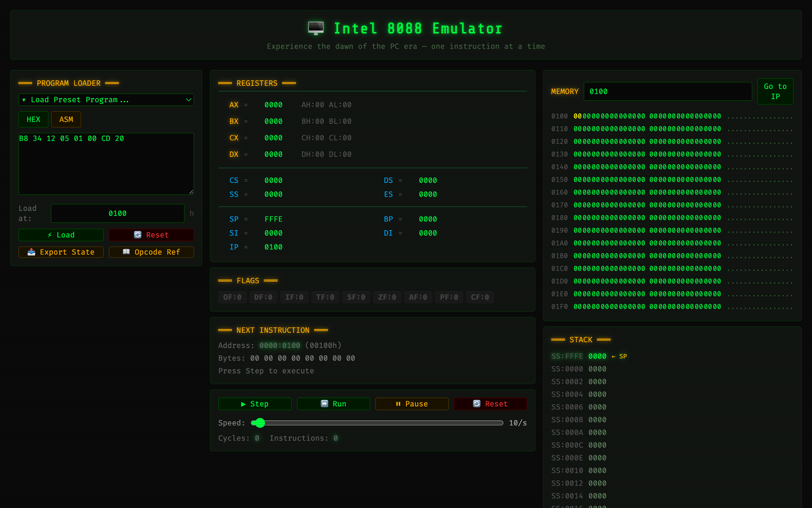
Task: Click the IP register value 0100
Action: point(273,247)
